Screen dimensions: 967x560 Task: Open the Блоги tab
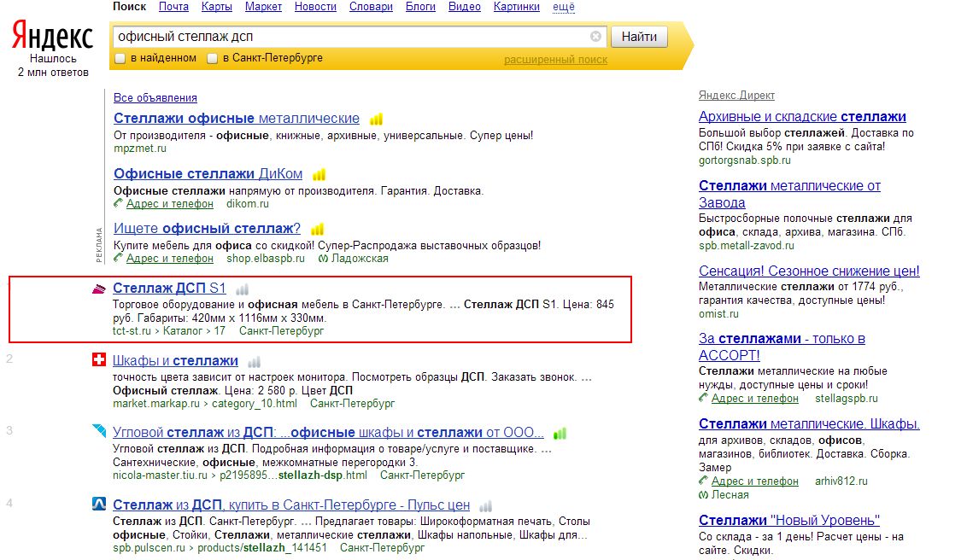420,7
